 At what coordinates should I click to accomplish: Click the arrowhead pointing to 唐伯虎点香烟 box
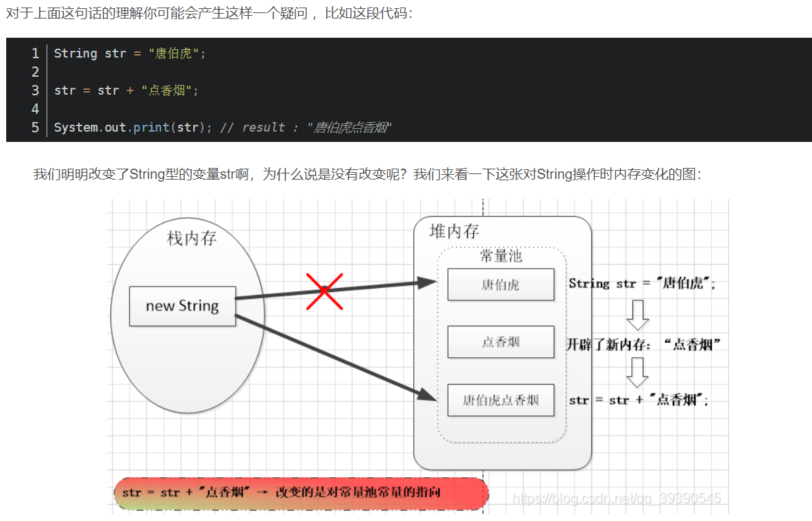pos(428,395)
